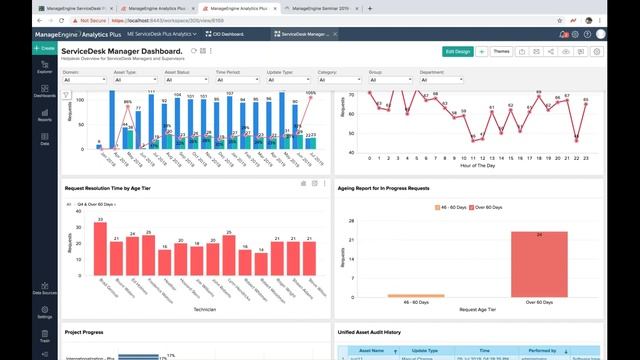Click the comment icon in dashboard toolbar

point(580,51)
